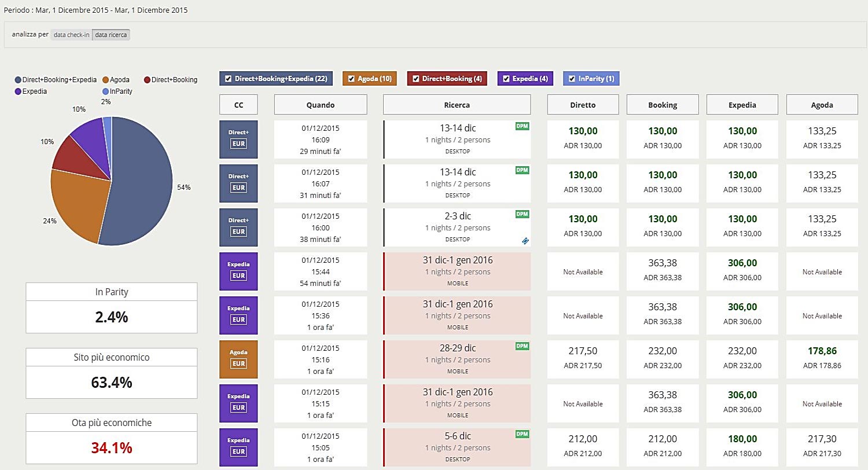The width and height of the screenshot is (868, 470).
Task: Click the Direct+Booking (4) filter
Action: pyautogui.click(x=446, y=78)
